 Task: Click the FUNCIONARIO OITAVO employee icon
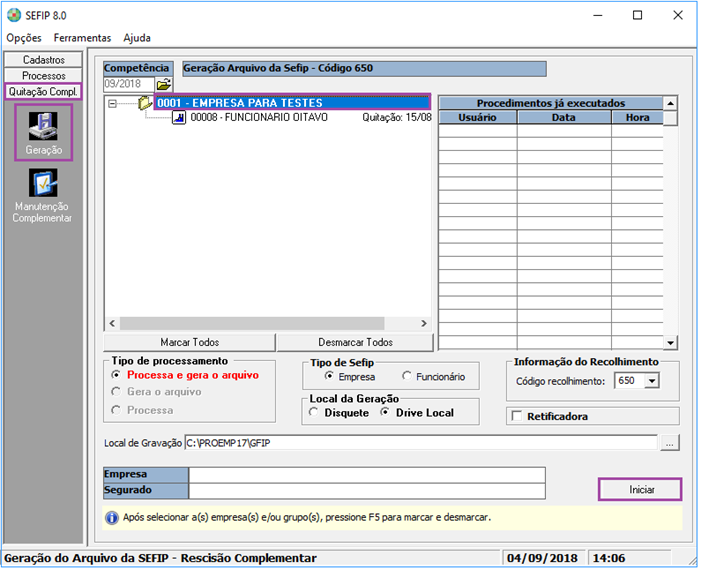pos(179,118)
